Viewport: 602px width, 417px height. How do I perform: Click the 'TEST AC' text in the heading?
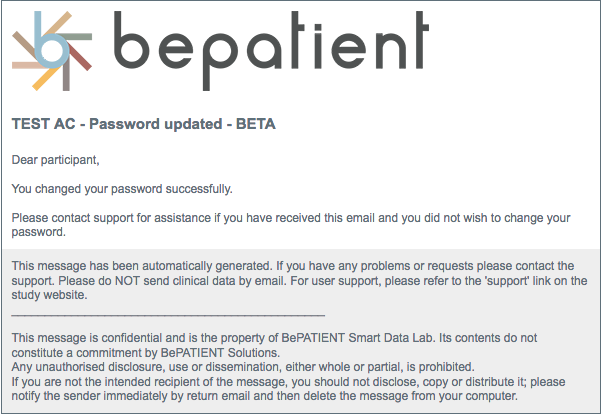(39, 125)
